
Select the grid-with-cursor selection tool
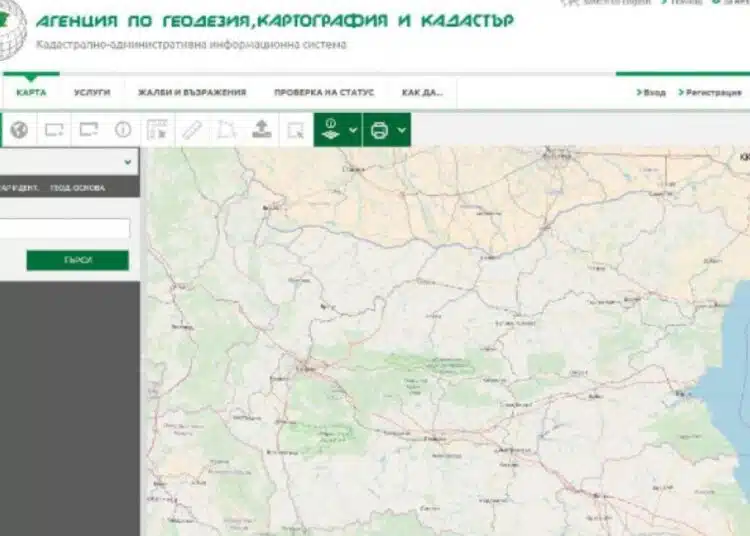(157, 130)
